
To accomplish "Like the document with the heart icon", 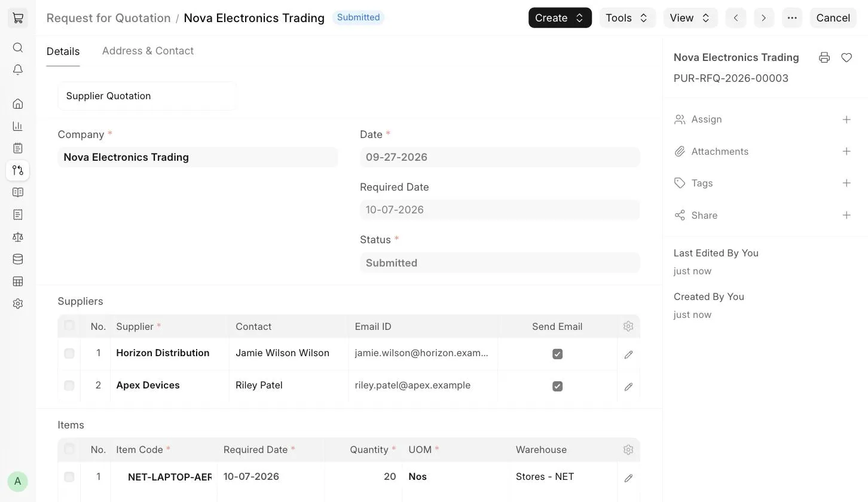I will coord(846,57).
